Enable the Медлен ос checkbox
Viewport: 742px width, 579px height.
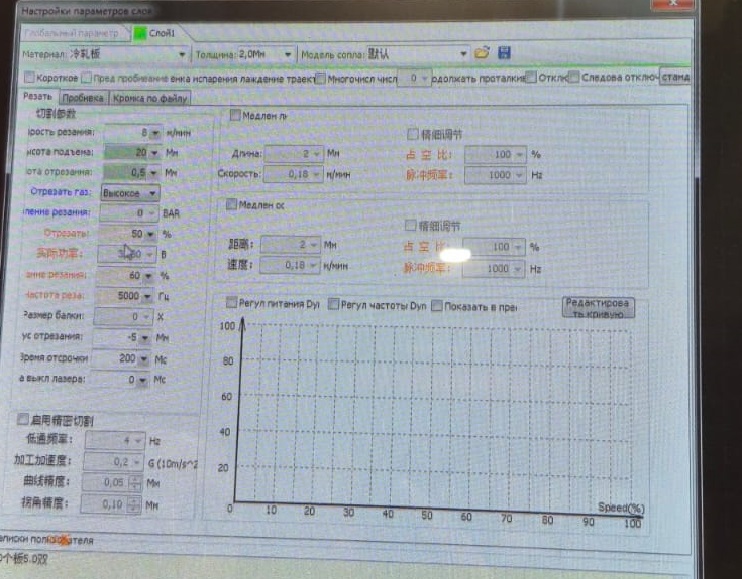[x=231, y=204]
